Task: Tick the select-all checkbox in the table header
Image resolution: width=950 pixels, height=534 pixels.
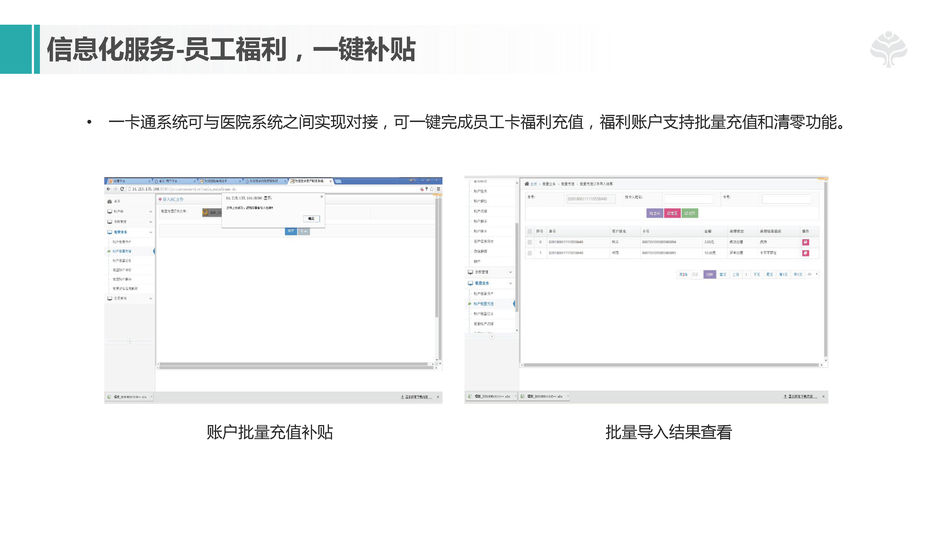Action: [x=530, y=231]
